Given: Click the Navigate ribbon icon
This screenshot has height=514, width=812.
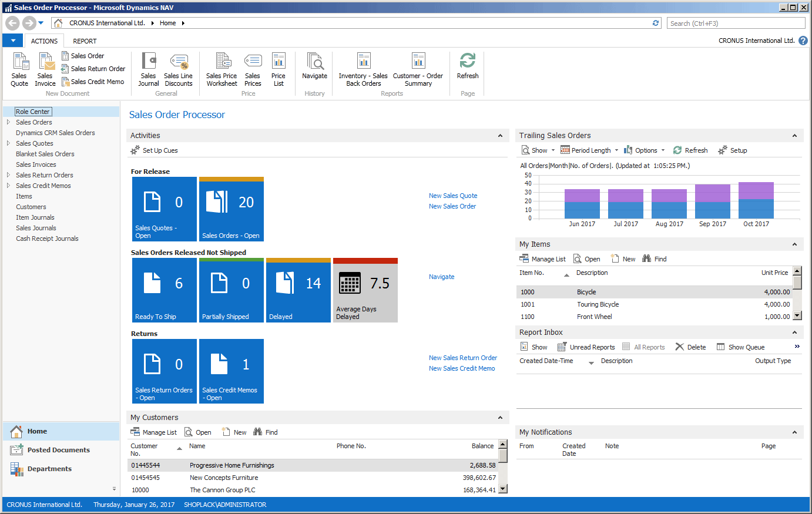Looking at the screenshot, I should 315,66.
